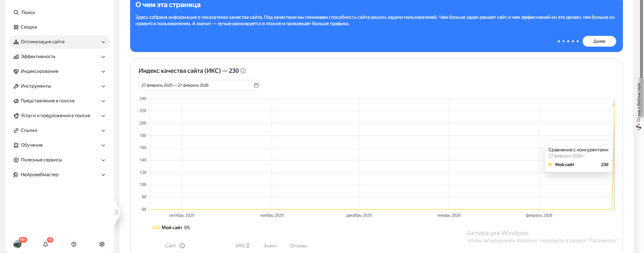Click the Полезные сервисы icon
Viewport: 644px width, 253px height.
click(16, 160)
